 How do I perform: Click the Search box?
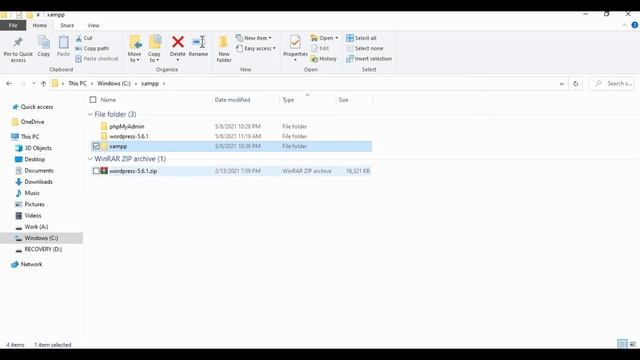coord(612,84)
